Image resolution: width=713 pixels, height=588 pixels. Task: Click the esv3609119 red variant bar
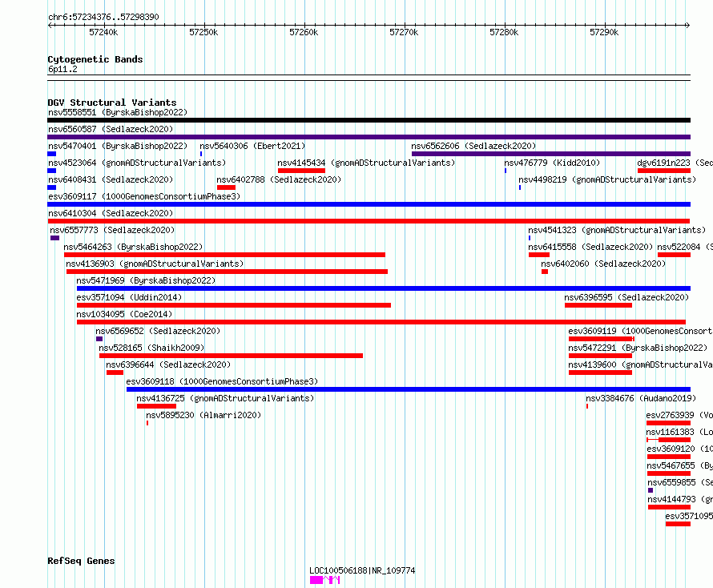tap(601, 339)
